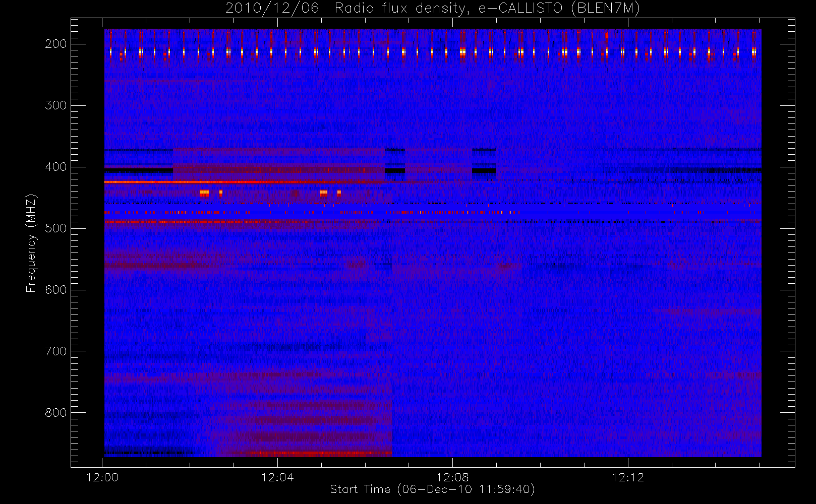Click the 'Frequency (MHZ)' axis title
This screenshot has height=504, width=816.
[31, 243]
